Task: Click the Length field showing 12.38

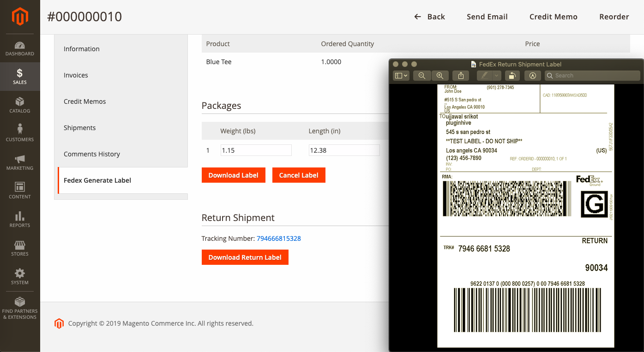Action: click(x=344, y=150)
